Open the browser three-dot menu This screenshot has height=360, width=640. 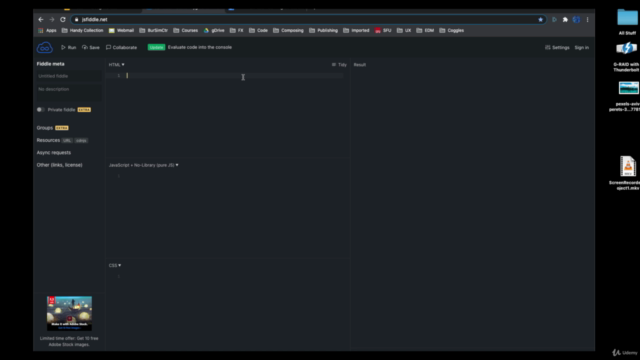click(587, 19)
